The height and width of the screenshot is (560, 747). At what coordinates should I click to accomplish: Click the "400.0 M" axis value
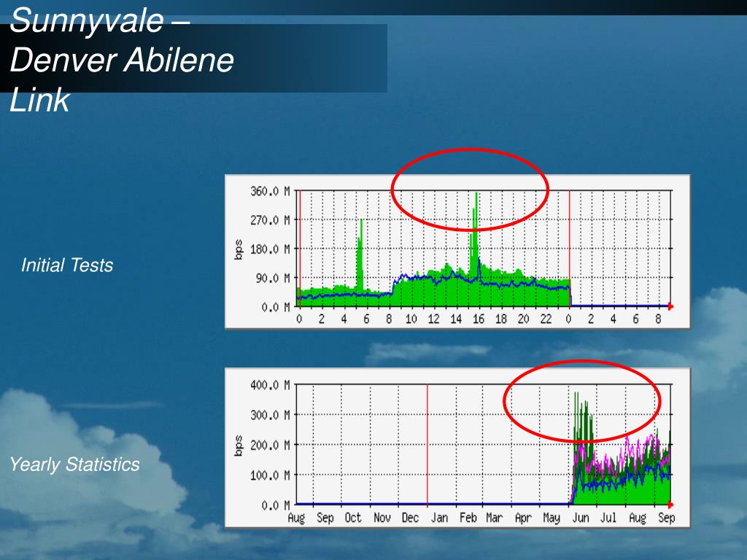point(270,385)
